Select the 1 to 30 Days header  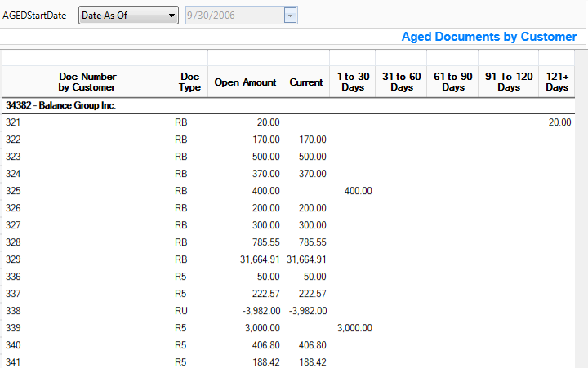[x=353, y=82]
